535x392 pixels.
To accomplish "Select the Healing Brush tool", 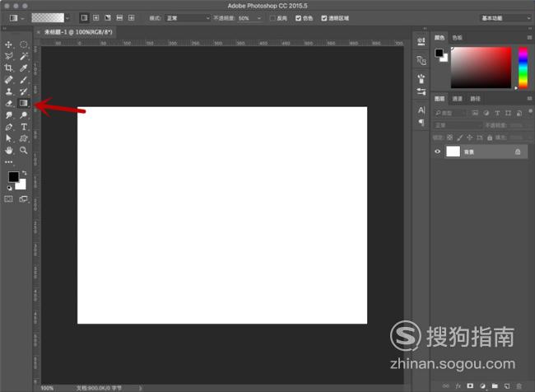I will pos(8,80).
